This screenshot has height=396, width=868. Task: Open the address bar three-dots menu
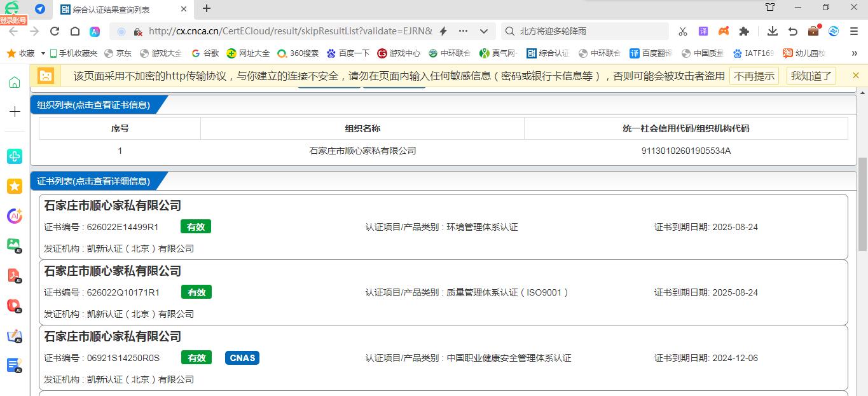click(x=463, y=31)
